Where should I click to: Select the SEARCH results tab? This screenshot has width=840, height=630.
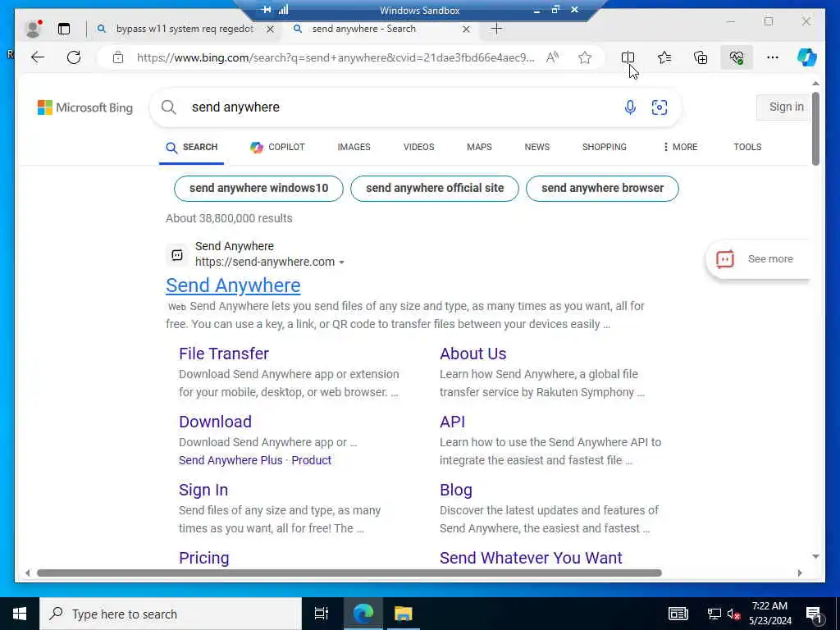click(x=191, y=148)
